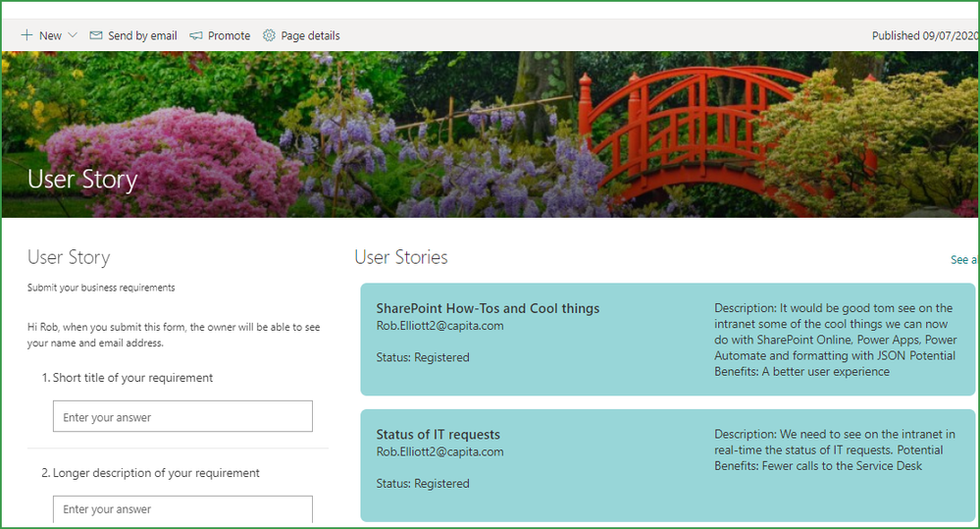Click the description text of IT requests card
This screenshot has height=529, width=980.
[835, 450]
